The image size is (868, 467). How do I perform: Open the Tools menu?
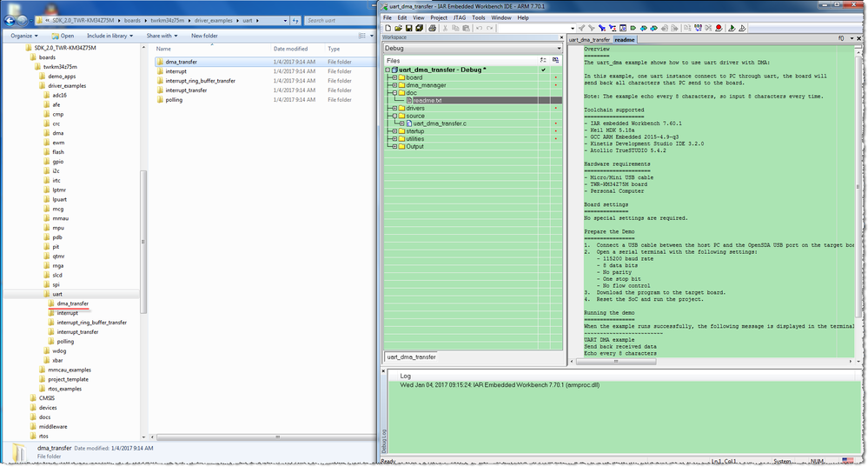click(x=478, y=17)
